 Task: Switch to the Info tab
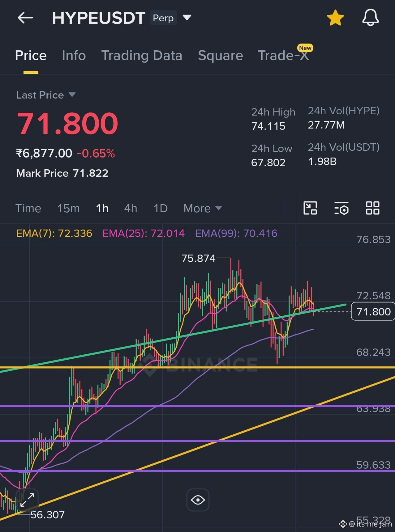(74, 56)
